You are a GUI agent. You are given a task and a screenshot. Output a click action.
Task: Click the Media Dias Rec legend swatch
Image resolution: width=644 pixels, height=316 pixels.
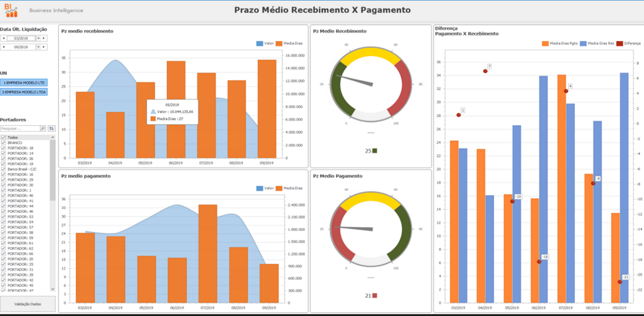(x=583, y=44)
